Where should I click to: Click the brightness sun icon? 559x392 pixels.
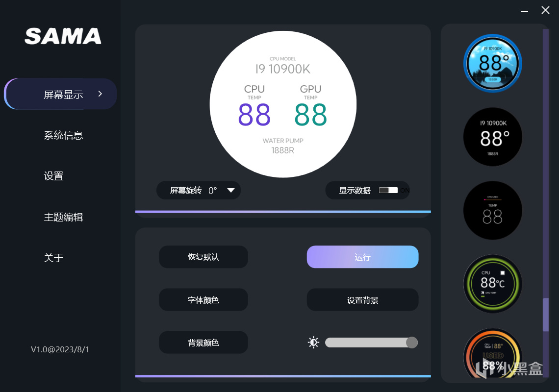pyautogui.click(x=313, y=343)
